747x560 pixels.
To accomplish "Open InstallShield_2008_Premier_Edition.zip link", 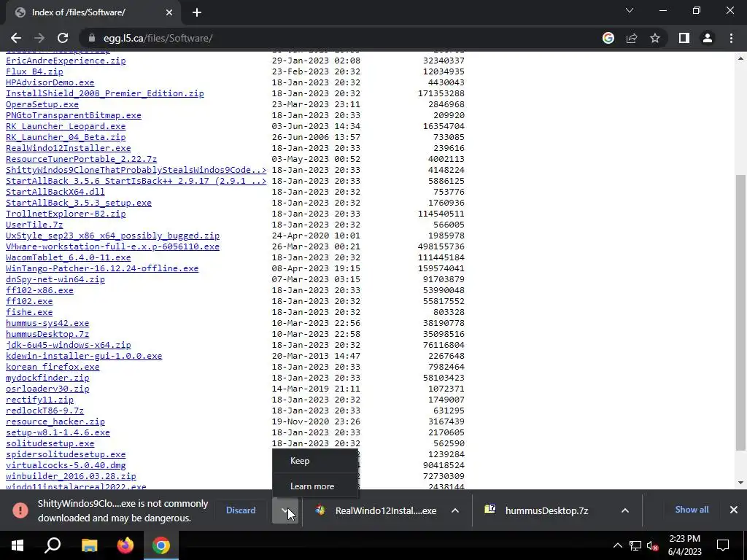I will [105, 93].
